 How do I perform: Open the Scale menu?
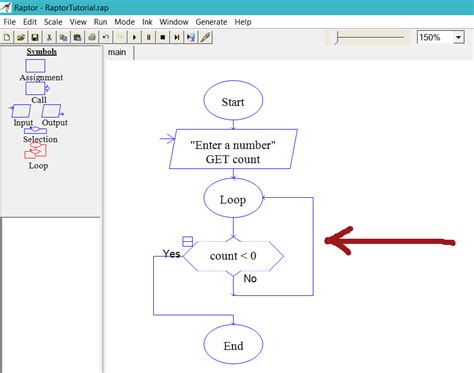pyautogui.click(x=53, y=22)
